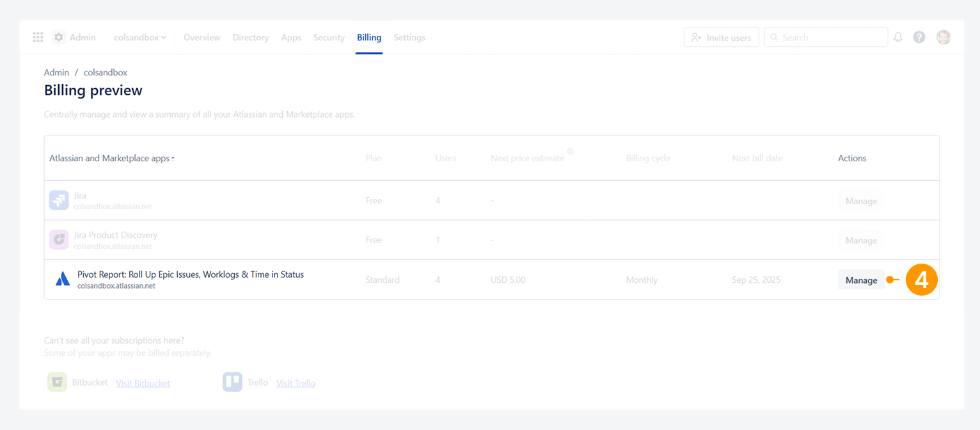Viewport: 980px width, 430px height.
Task: Click the Users column header
Action: [x=446, y=158]
